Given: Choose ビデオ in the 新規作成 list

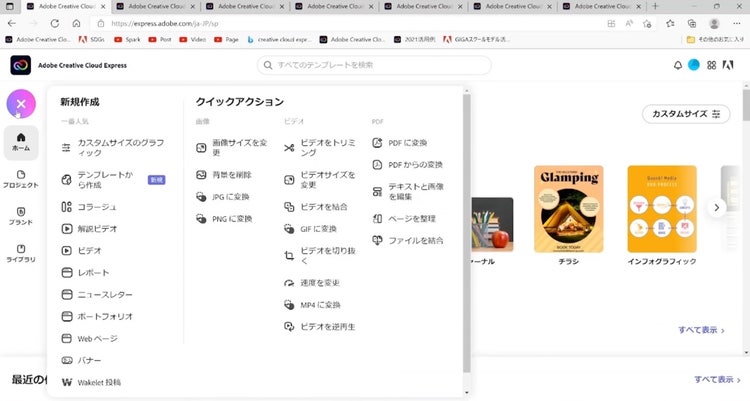Looking at the screenshot, I should coord(81,250).
